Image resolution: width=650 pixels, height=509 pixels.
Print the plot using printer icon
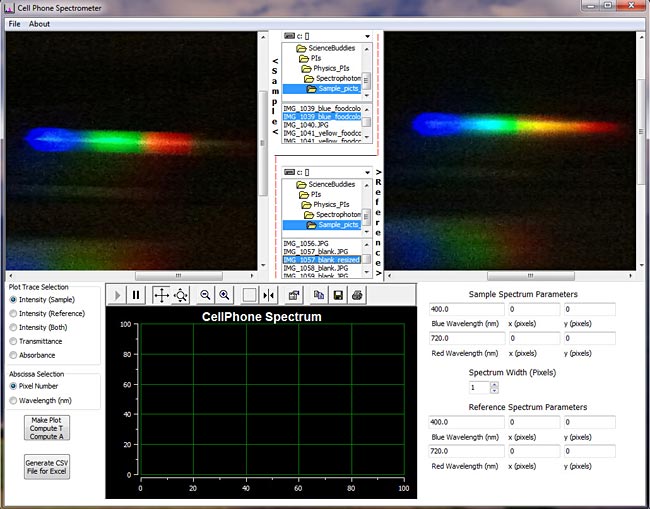coord(358,295)
